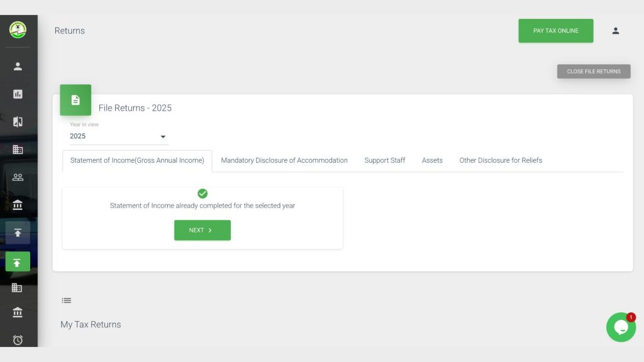Image resolution: width=644 pixels, height=362 pixels.
Task: Click the PAY TAX ONLINE button
Action: coord(555,30)
